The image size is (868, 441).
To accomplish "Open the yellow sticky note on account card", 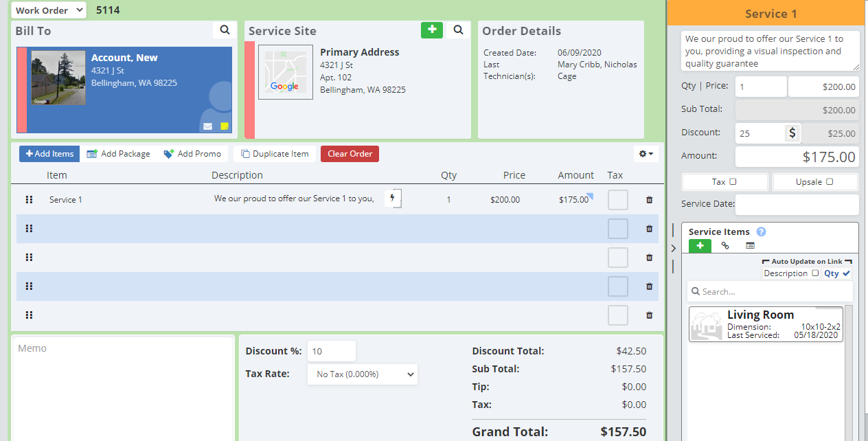I will pos(225,126).
